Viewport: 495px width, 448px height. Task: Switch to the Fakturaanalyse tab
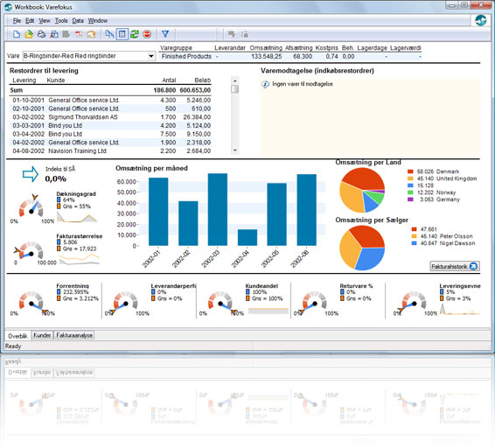click(x=74, y=335)
